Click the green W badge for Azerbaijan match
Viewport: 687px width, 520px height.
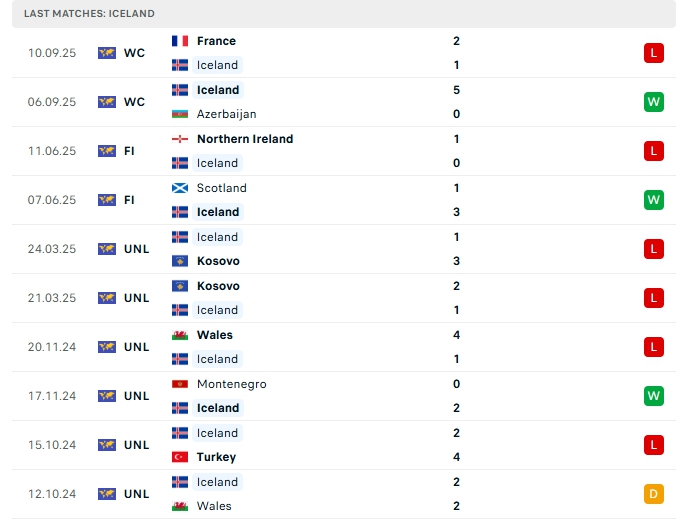(653, 102)
